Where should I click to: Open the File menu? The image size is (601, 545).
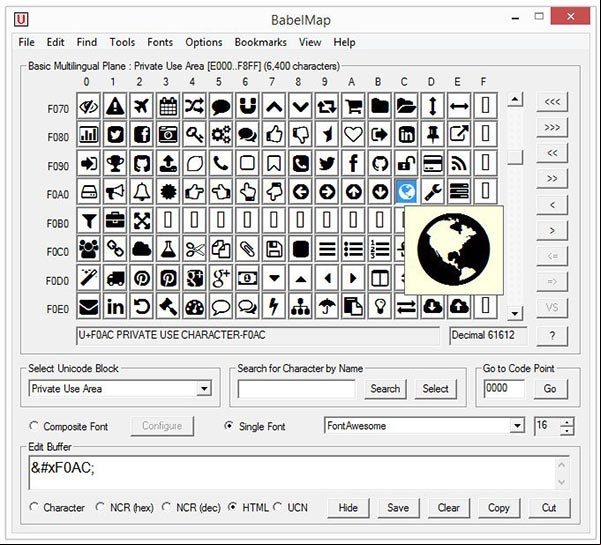pos(26,42)
